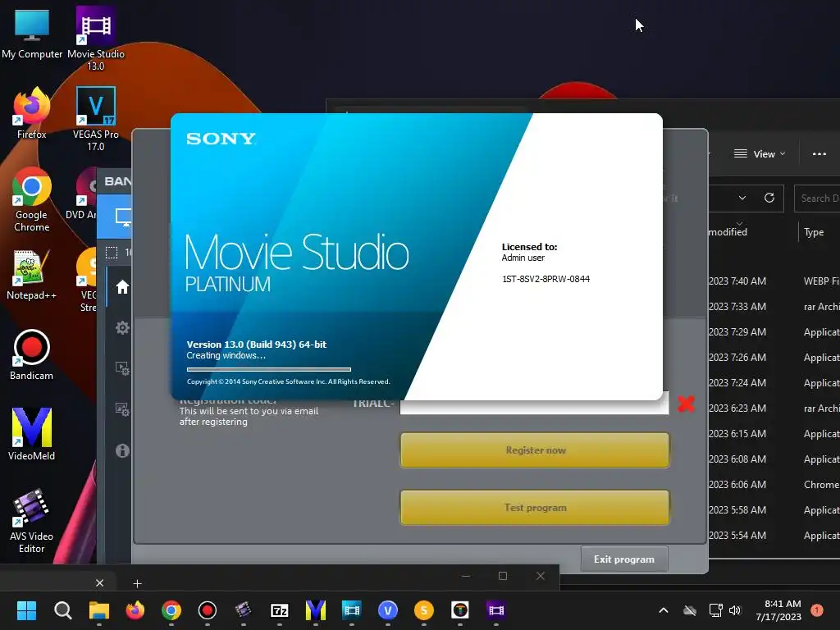840x630 pixels.
Task: Switch to VideoMeld taskbar icon
Action: (316, 610)
